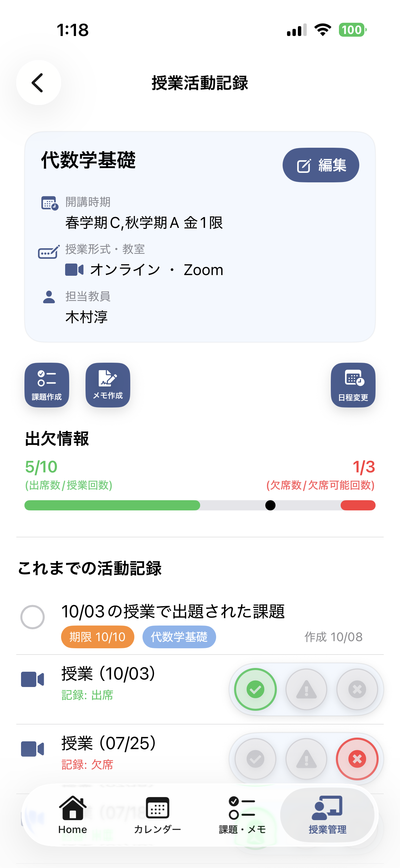This screenshot has width=400, height=868.
Task: Tap the 代数学基礎 course tag
Action: 179,637
